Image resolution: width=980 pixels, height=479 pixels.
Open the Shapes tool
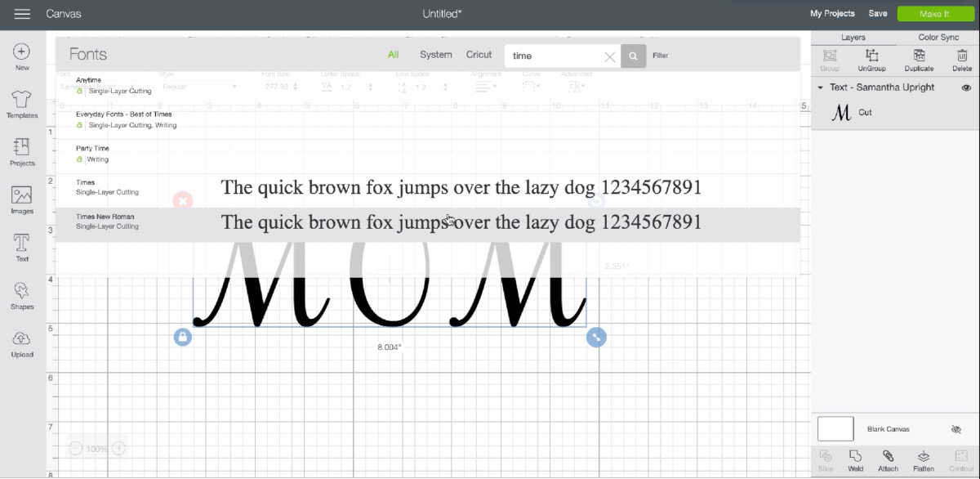click(x=22, y=296)
